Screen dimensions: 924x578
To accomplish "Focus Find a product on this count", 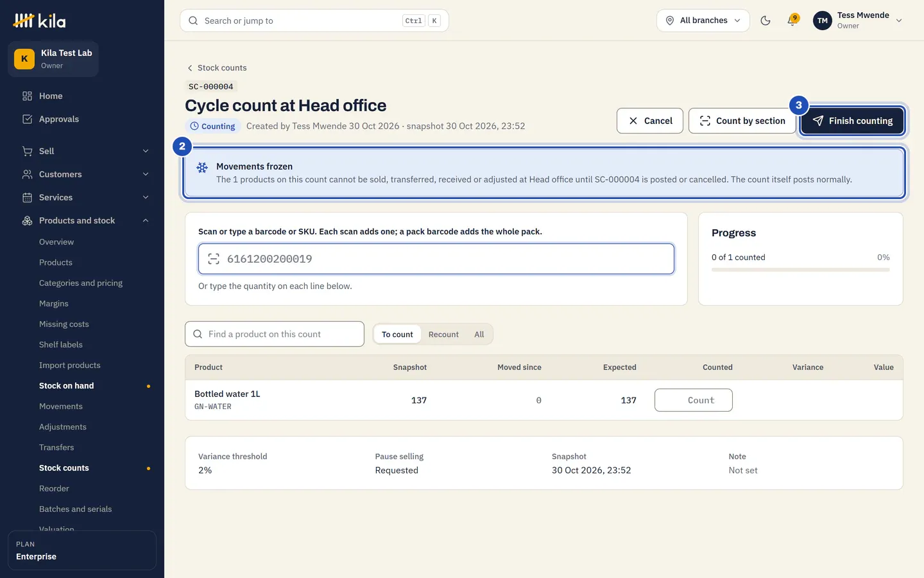I will tap(275, 334).
